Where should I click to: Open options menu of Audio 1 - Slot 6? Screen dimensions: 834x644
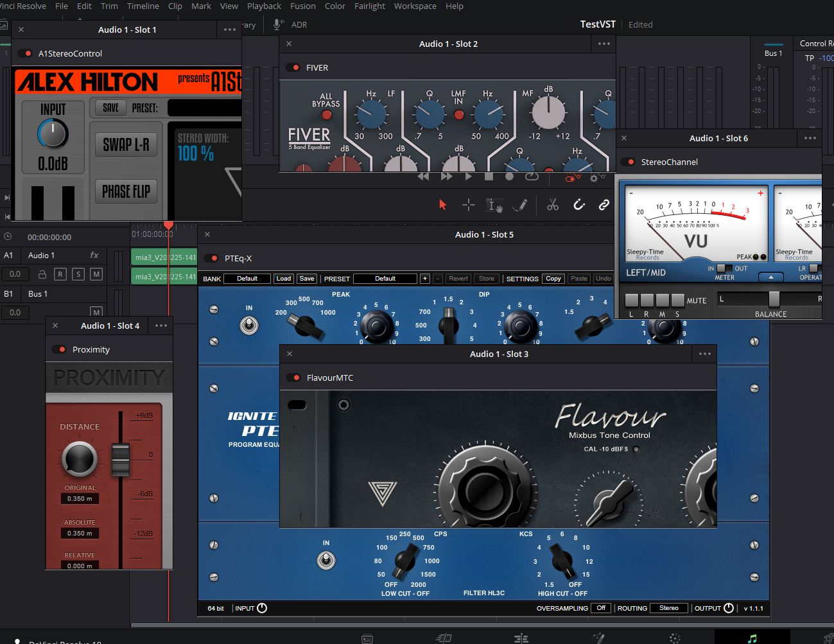810,138
